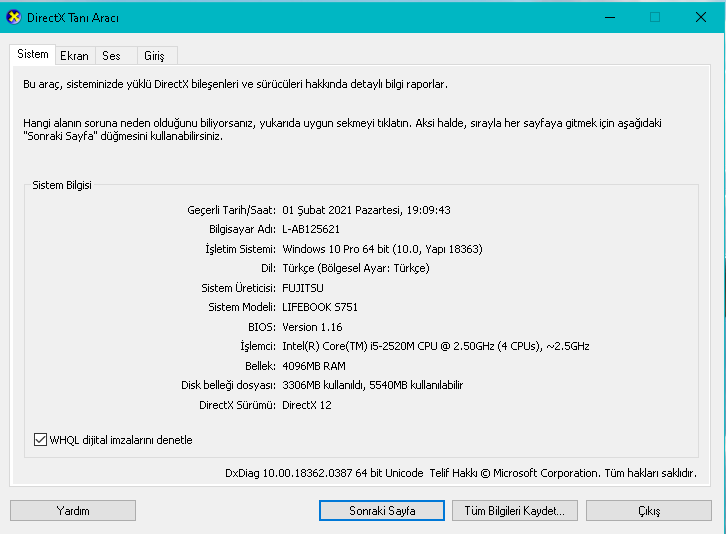The height and width of the screenshot is (534, 726).
Task: Select memory value 4096MB RAM
Action: pos(314,366)
